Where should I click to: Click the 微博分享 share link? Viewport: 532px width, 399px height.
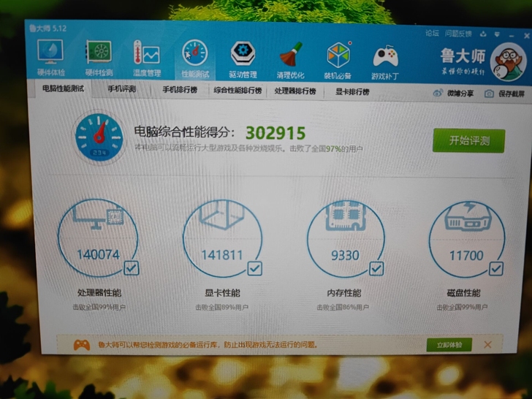click(x=460, y=94)
